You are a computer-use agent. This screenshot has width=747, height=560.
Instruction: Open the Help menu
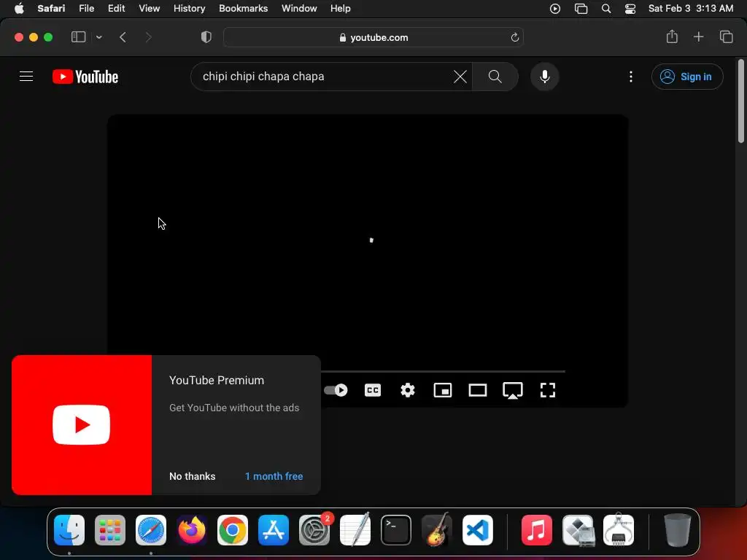340,8
